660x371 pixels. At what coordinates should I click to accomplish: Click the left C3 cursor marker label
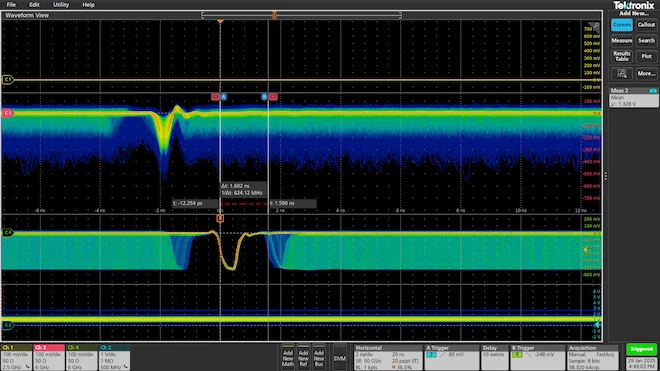point(215,97)
